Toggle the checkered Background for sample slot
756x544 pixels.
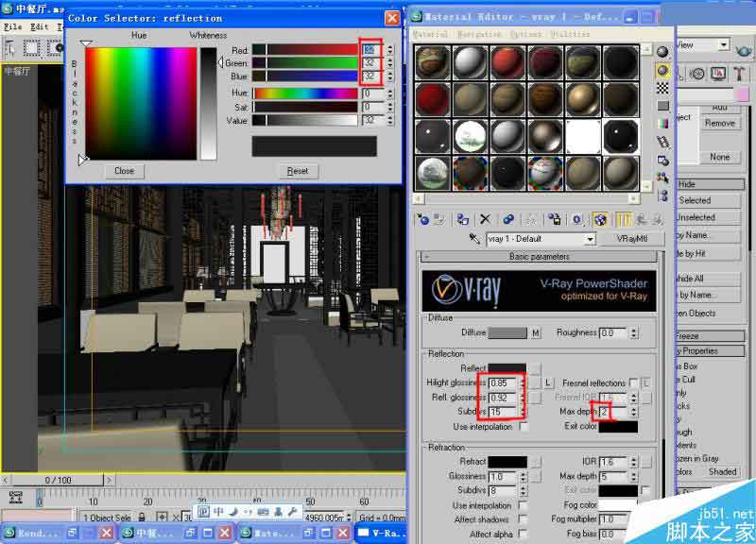pos(662,86)
